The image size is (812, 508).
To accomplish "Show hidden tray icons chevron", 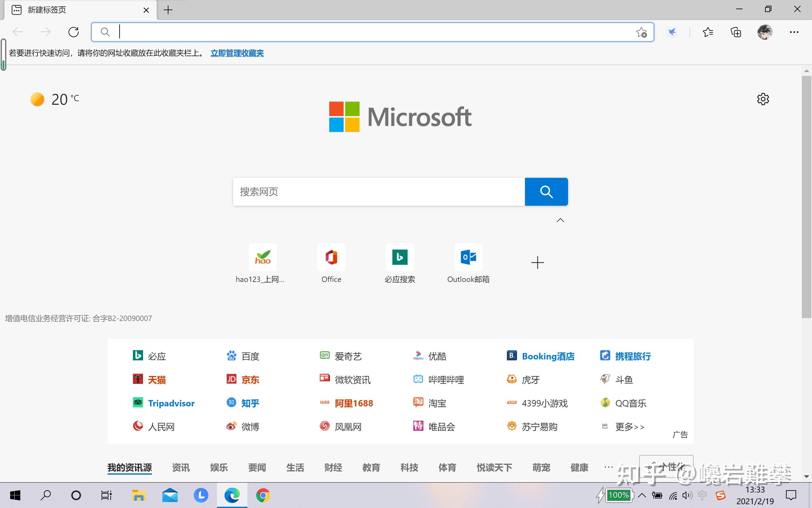I will tap(642, 495).
